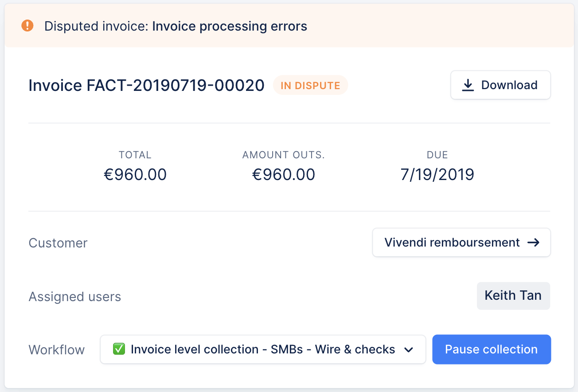Click the Customer label
Screen dimensions: 578x392
(58, 243)
